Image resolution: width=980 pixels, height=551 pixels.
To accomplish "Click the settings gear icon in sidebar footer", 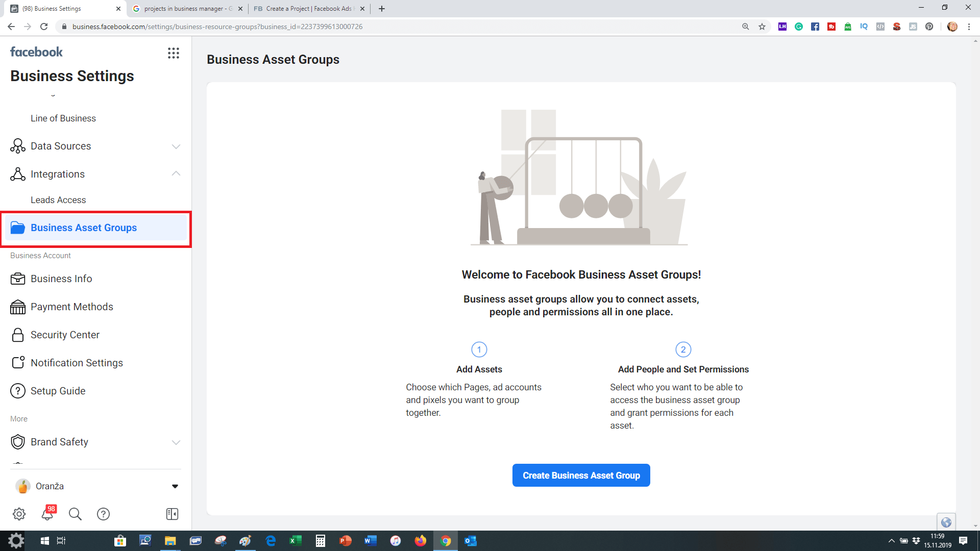I will 19,514.
